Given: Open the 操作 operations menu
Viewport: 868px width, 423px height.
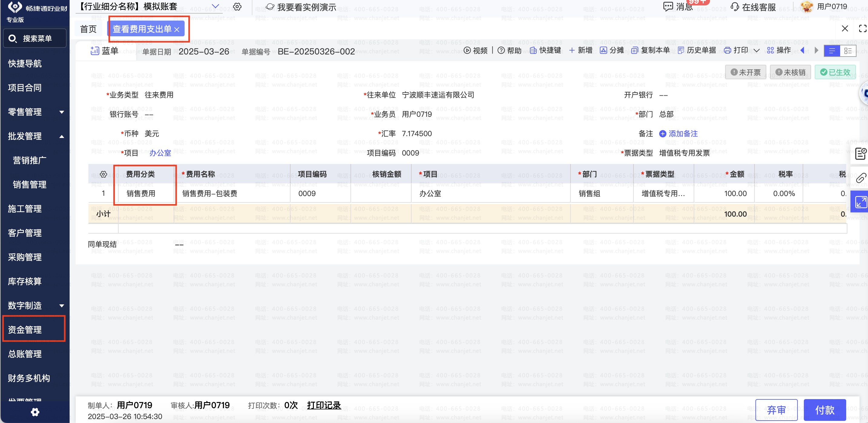Looking at the screenshot, I should pos(779,51).
